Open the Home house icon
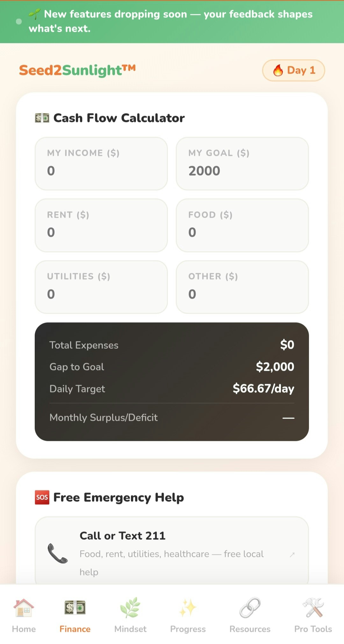344x644 pixels. [24, 607]
